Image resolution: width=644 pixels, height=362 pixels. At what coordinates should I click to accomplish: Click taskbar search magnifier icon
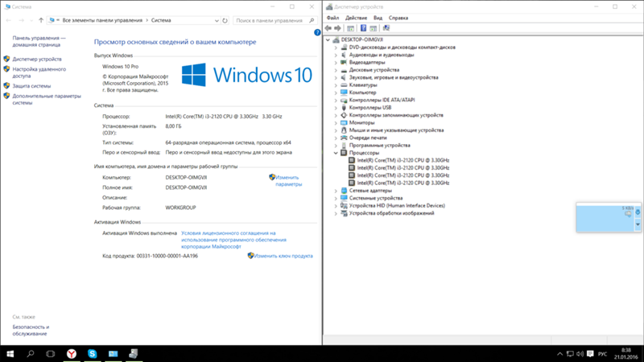pyautogui.click(x=31, y=354)
